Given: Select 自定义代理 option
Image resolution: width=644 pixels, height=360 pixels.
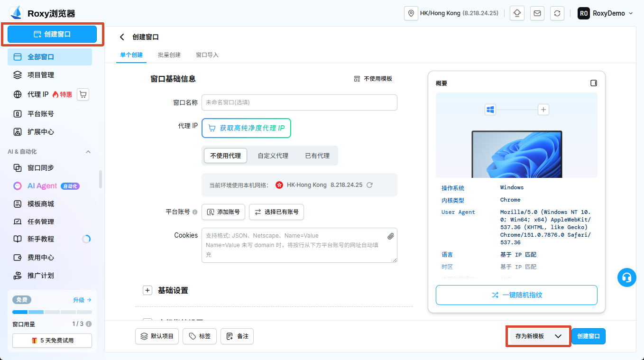Looking at the screenshot, I should click(273, 156).
